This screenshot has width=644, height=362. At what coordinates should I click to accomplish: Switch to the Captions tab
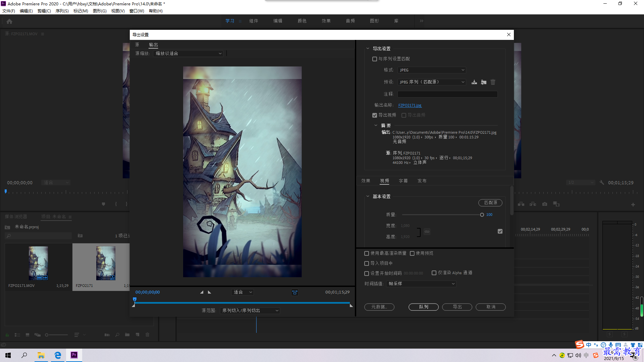click(x=403, y=181)
